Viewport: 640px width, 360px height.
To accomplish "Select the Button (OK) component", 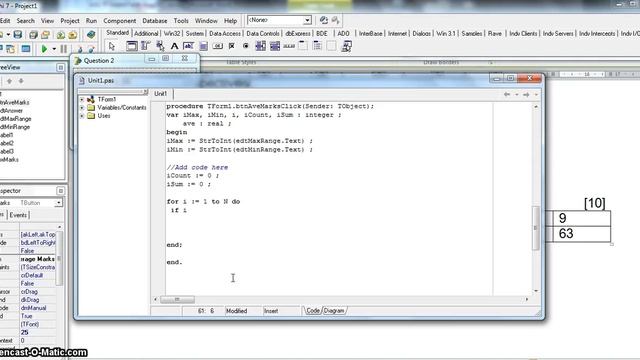I will click(x=218, y=46).
